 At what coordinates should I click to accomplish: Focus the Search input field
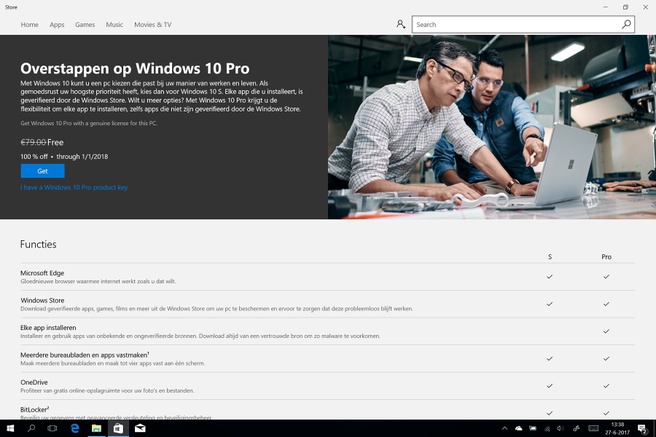click(x=517, y=24)
